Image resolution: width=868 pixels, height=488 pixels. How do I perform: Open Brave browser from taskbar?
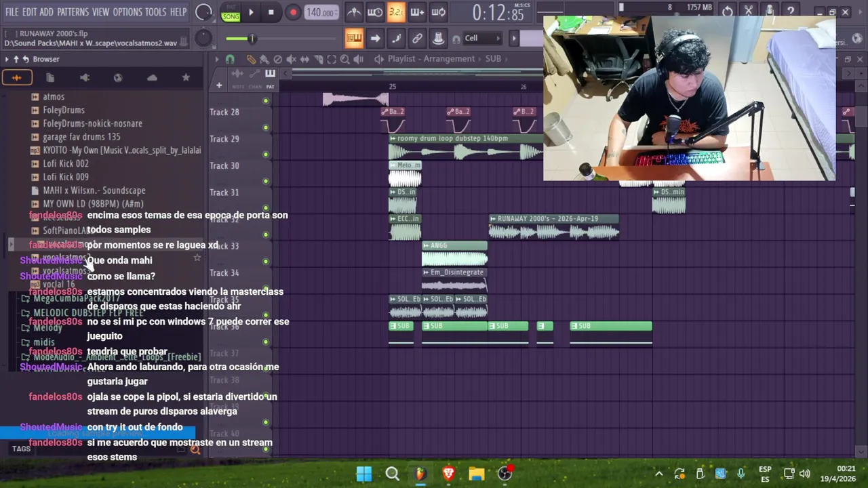pos(448,473)
